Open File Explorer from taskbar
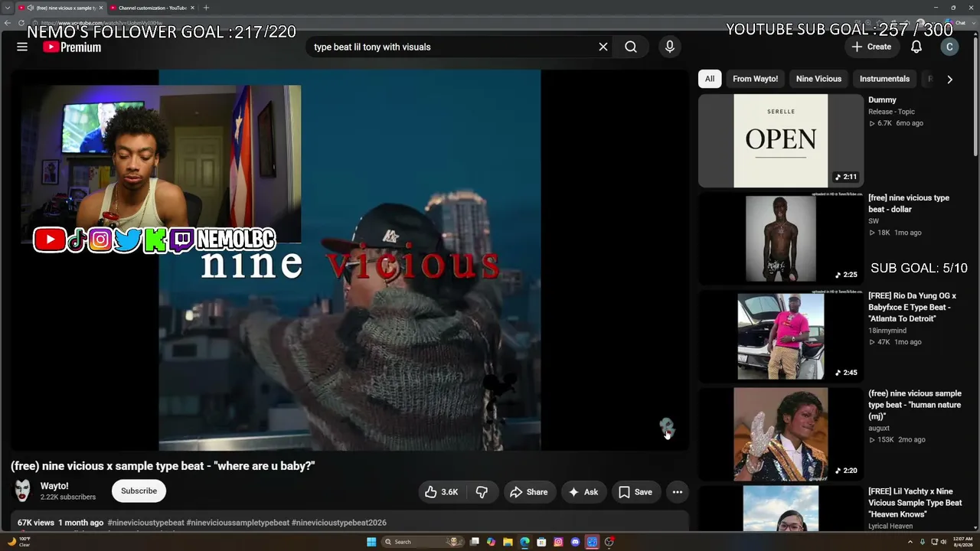The width and height of the screenshot is (980, 551). click(508, 542)
